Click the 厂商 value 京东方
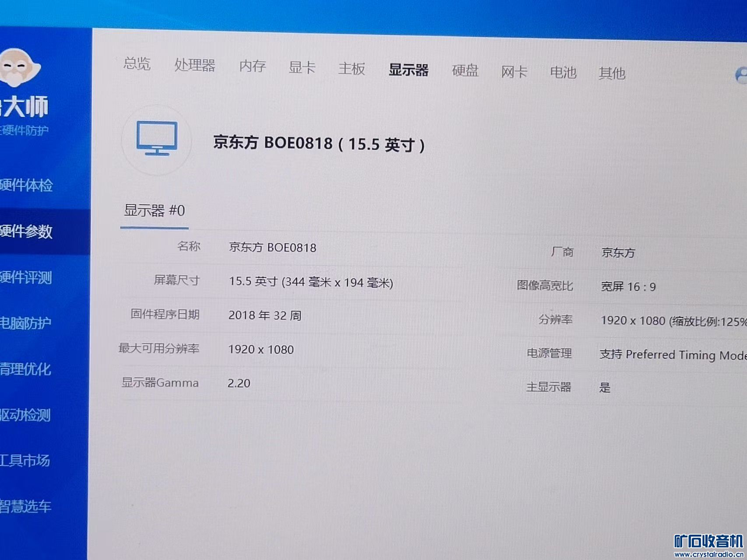 [x=618, y=253]
